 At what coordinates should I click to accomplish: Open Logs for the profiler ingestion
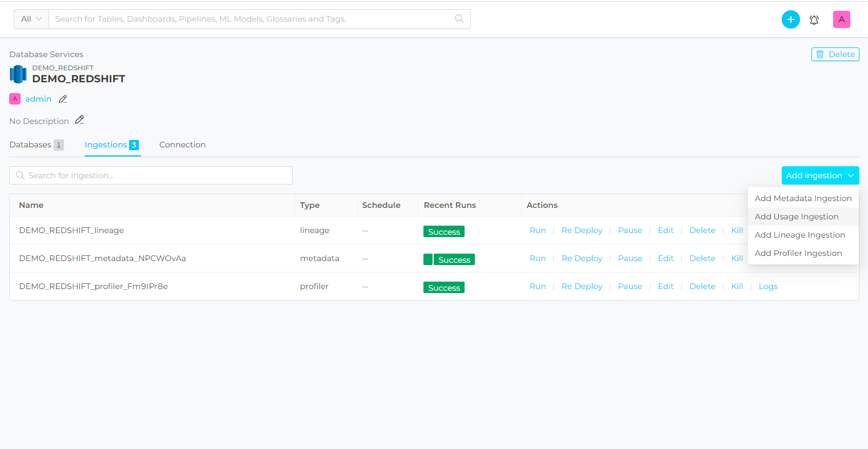pos(768,286)
